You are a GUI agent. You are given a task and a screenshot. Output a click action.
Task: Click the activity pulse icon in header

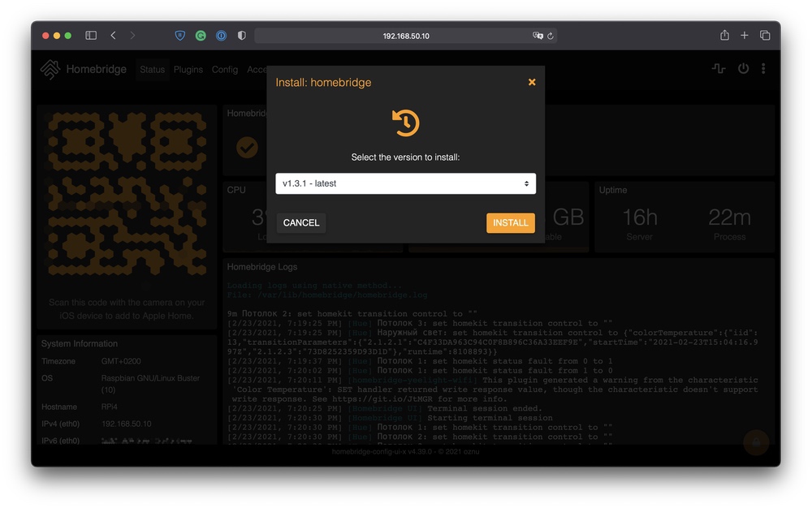(x=719, y=68)
